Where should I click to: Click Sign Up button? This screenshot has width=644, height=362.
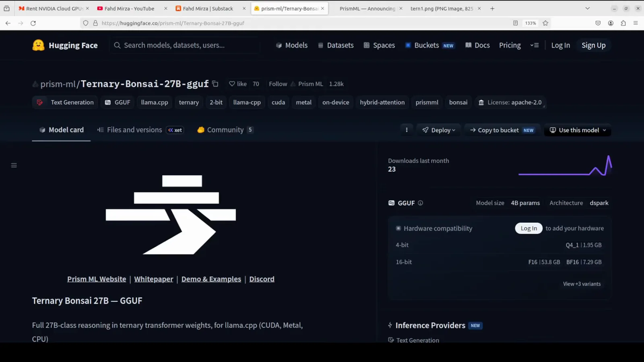tap(593, 45)
